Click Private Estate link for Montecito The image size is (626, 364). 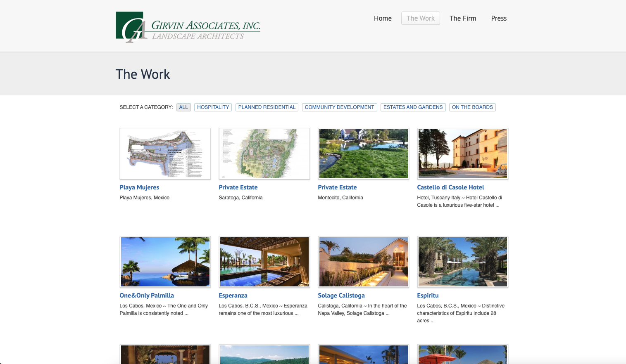coord(337,187)
